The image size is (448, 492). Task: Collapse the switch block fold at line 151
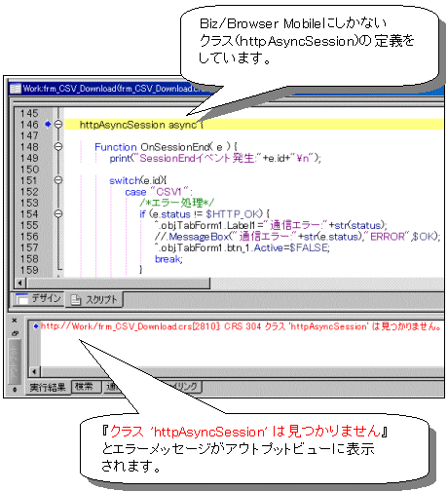pos(58,180)
